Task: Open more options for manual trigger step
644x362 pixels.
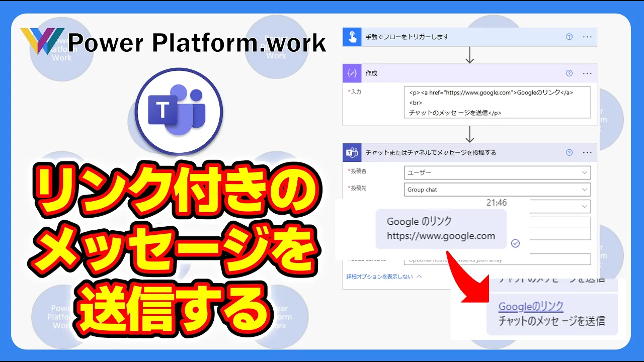Action: click(587, 37)
